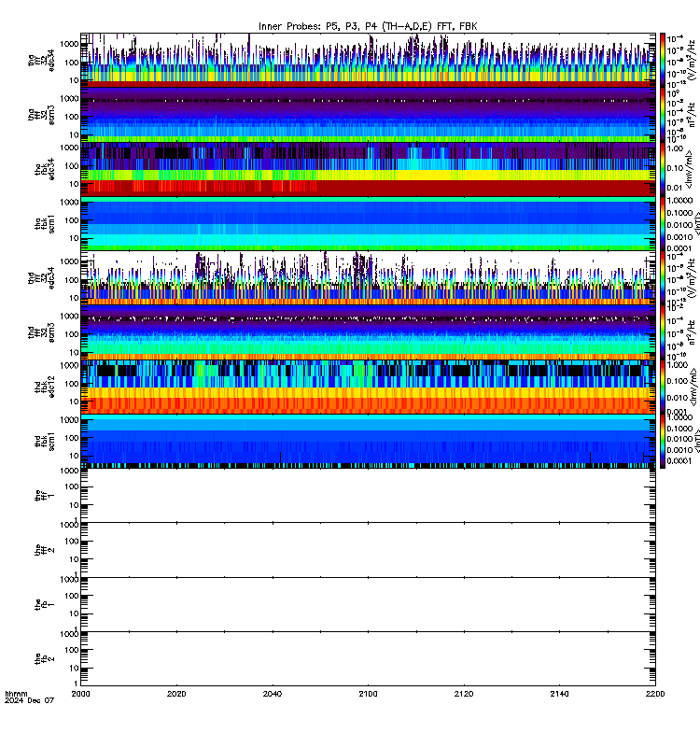Click the 'tha fff 32 scm3' panel label
This screenshot has height=747, width=700.
(x=41, y=115)
